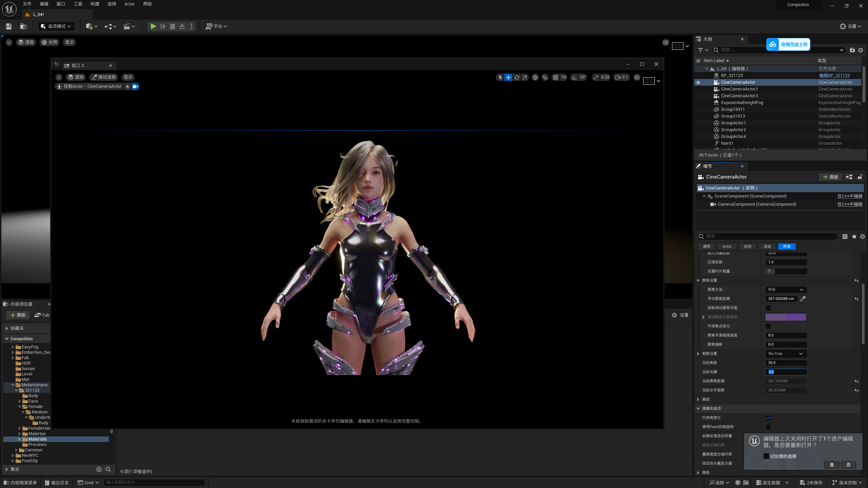Click the 添加 add button in Content Browser
The width and height of the screenshot is (868, 488).
click(18, 315)
